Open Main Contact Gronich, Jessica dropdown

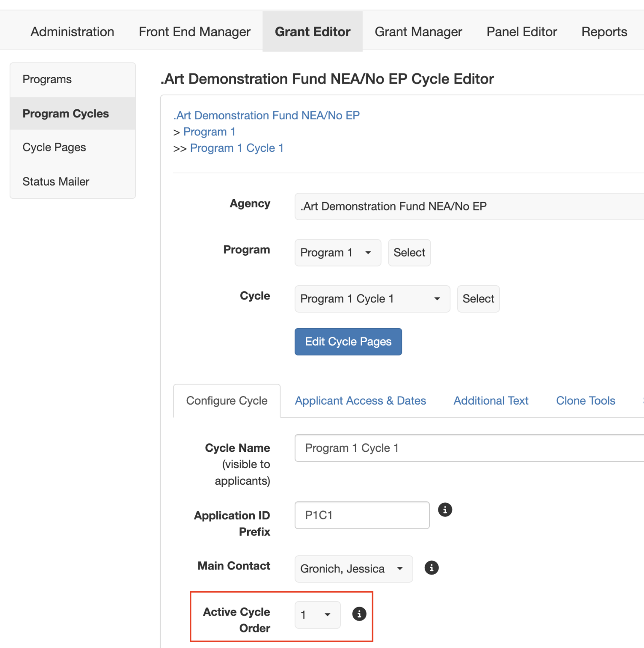point(353,569)
